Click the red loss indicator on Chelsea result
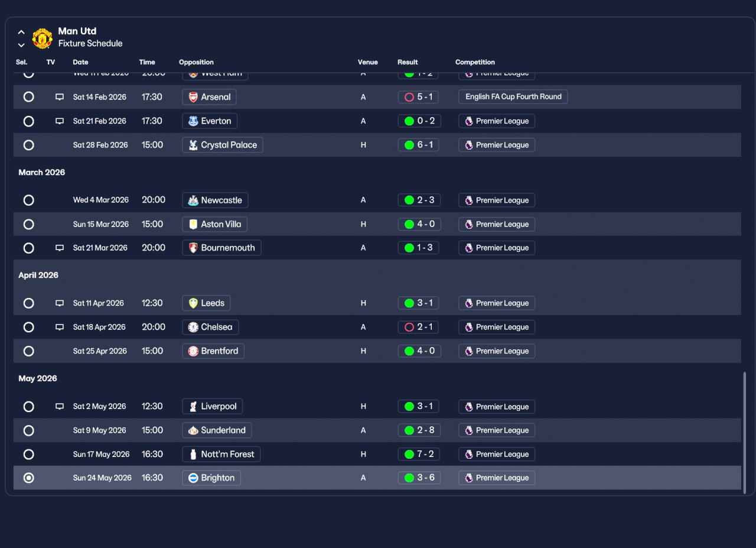 [409, 327]
